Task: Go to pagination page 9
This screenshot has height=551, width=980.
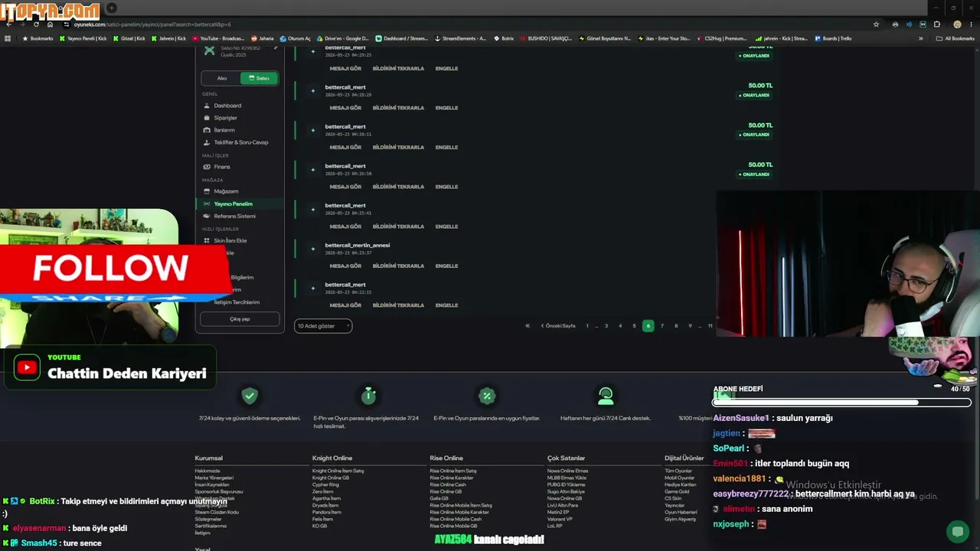Action: [690, 326]
